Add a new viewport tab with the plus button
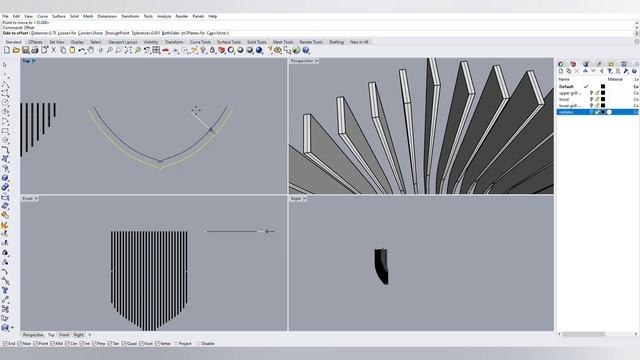This screenshot has width=640, height=360. (x=90, y=335)
